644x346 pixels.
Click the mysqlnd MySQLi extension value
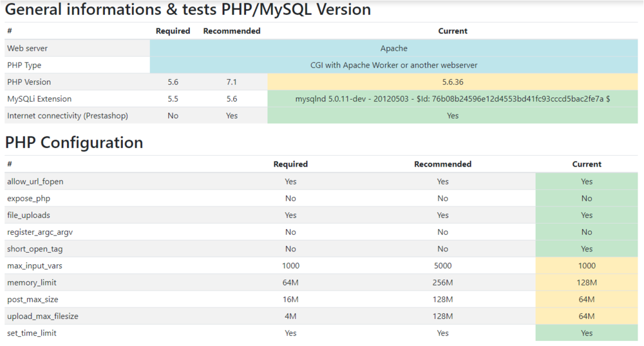tap(453, 99)
